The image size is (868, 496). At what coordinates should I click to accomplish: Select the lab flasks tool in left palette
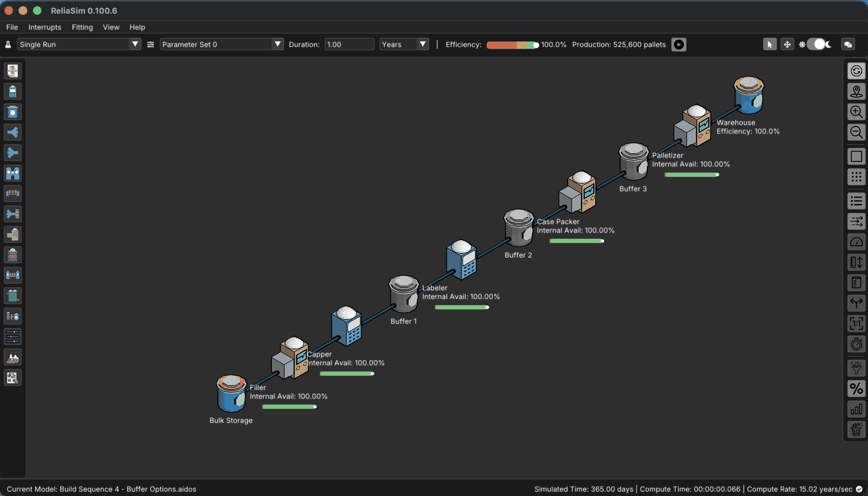pyautogui.click(x=13, y=357)
